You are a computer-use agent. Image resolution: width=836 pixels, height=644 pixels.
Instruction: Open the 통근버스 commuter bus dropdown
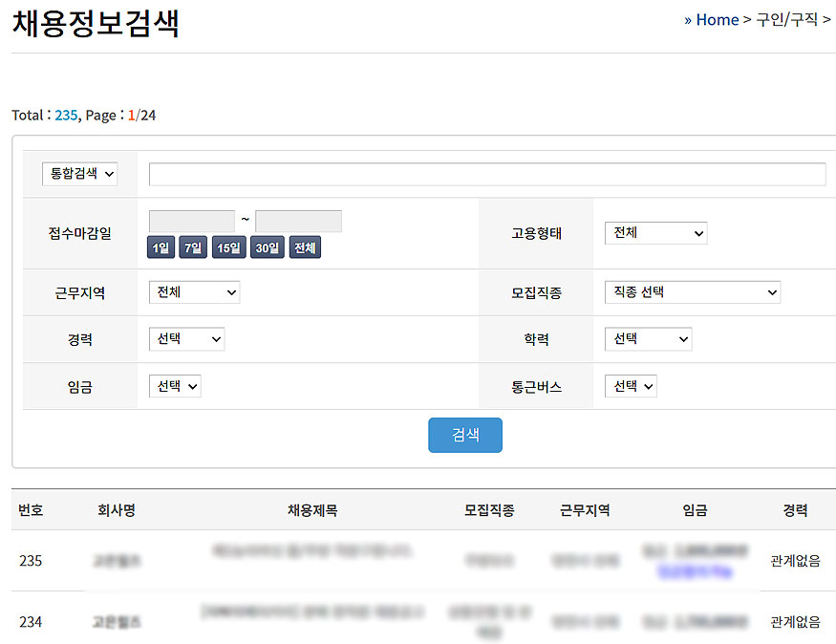[x=631, y=386]
